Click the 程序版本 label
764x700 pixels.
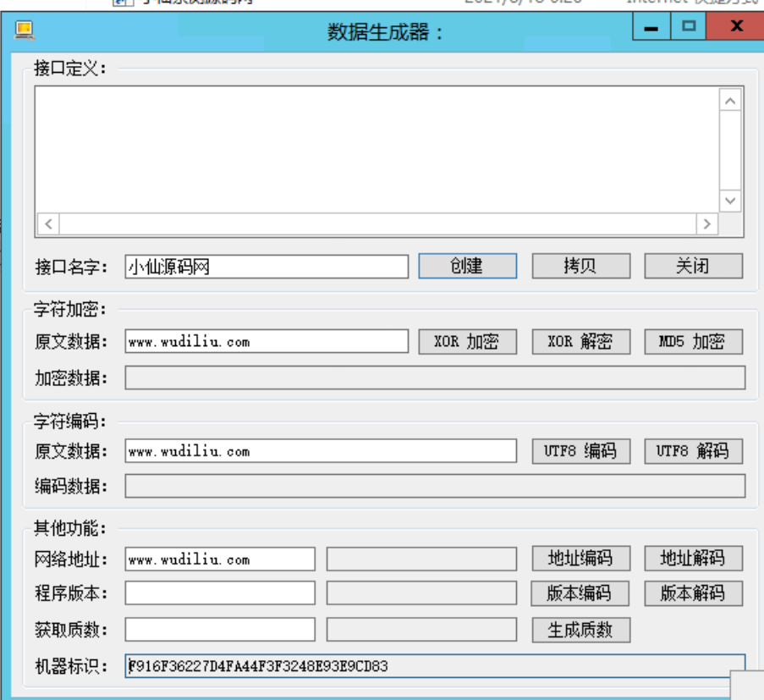point(71,593)
